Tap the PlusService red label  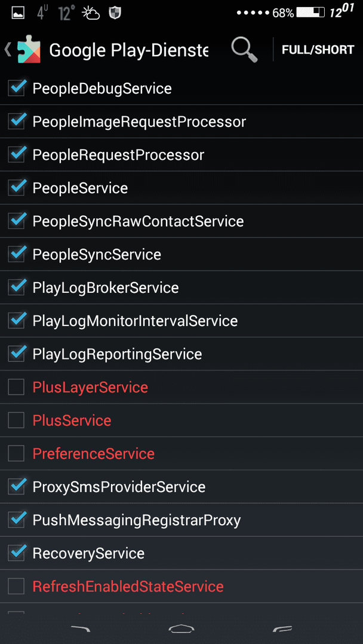click(x=72, y=420)
